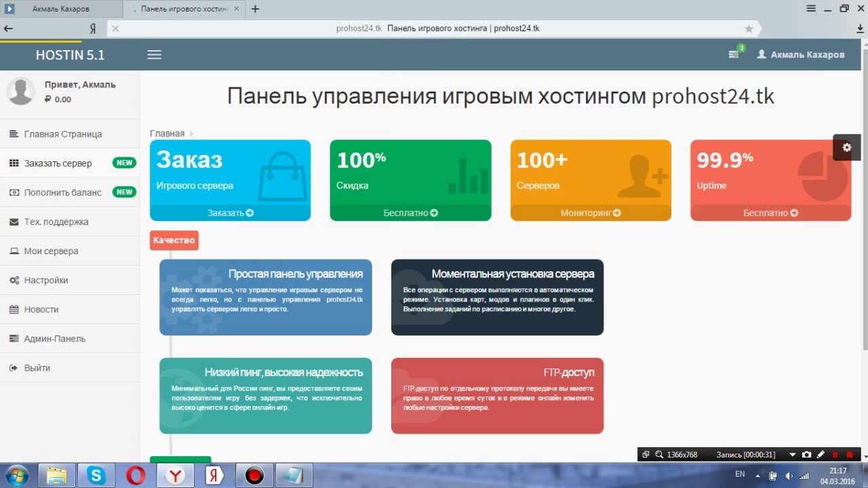Open Простая панель управления feature card
This screenshot has width=868, height=488.
click(x=266, y=297)
